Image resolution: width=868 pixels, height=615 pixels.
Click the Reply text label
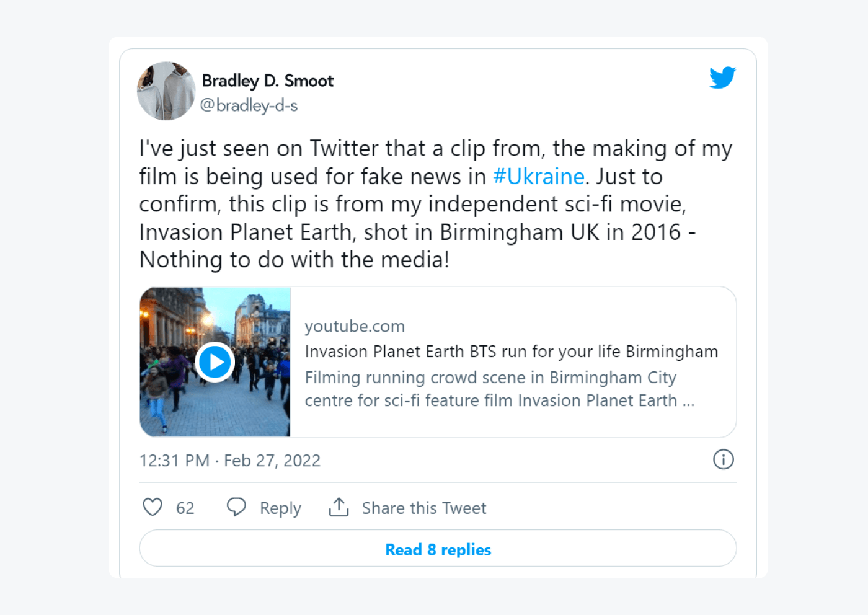(x=280, y=508)
